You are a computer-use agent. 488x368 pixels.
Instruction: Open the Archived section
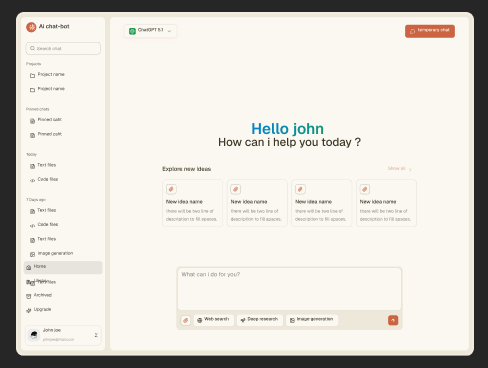[39, 295]
